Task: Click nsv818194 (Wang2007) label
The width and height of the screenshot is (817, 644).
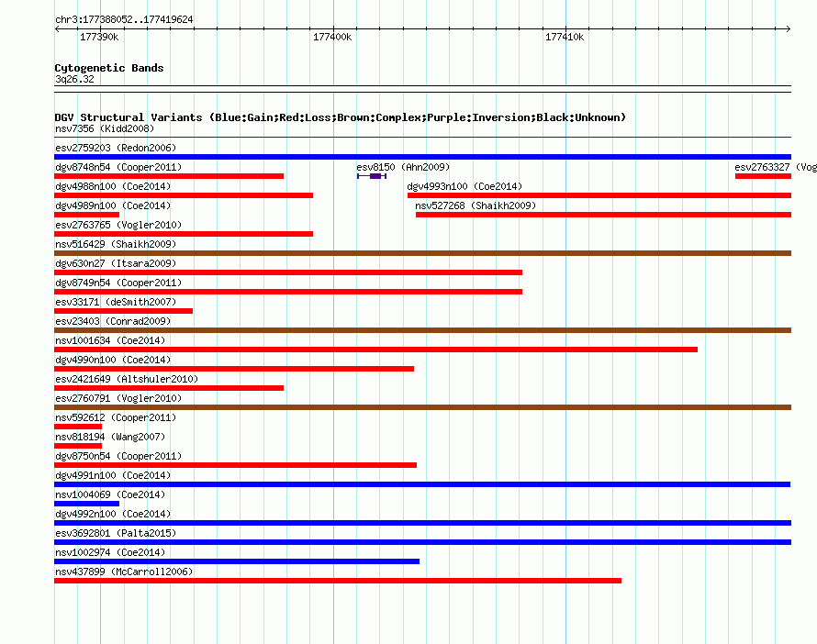Action: click(110, 437)
